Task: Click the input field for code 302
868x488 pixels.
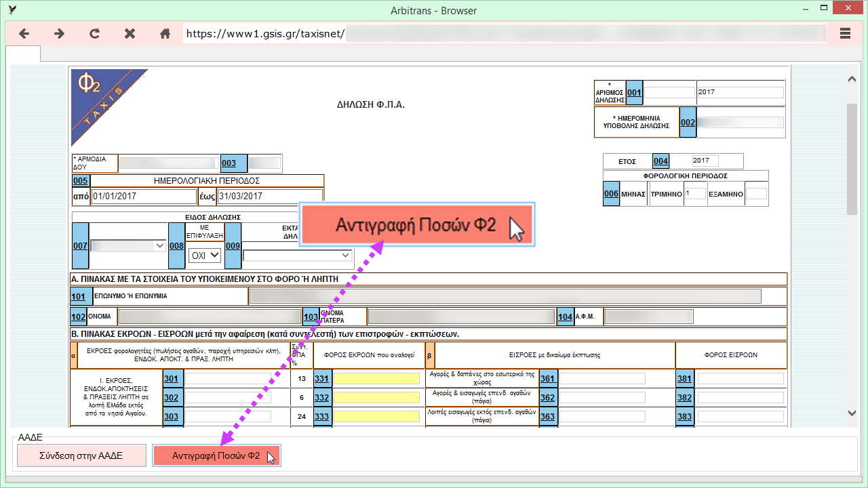Action: click(x=229, y=398)
